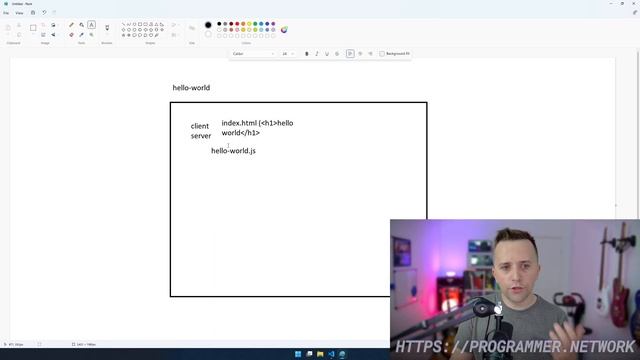640x360 pixels.
Task: Set text alignment to left
Action: click(350, 54)
